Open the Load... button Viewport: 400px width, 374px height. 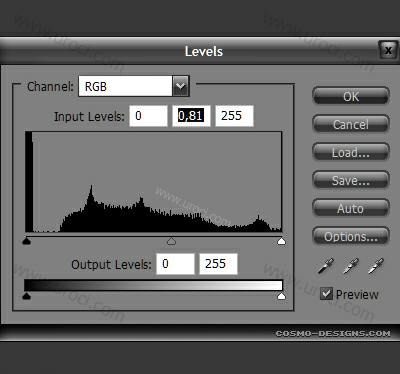coord(351,152)
